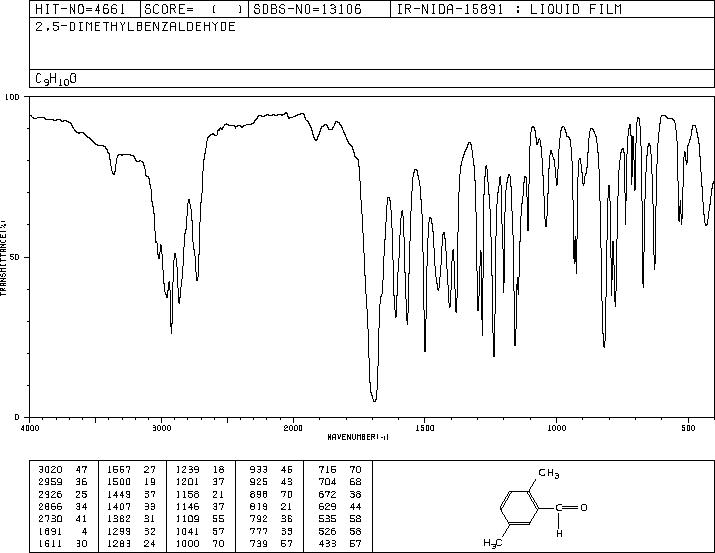Select the 1611 peak table entry

(62, 543)
